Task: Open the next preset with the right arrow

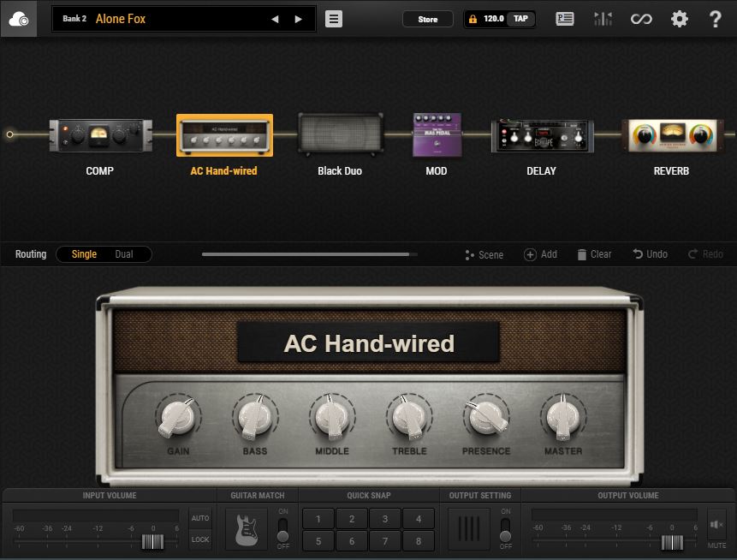Action: tap(296, 18)
